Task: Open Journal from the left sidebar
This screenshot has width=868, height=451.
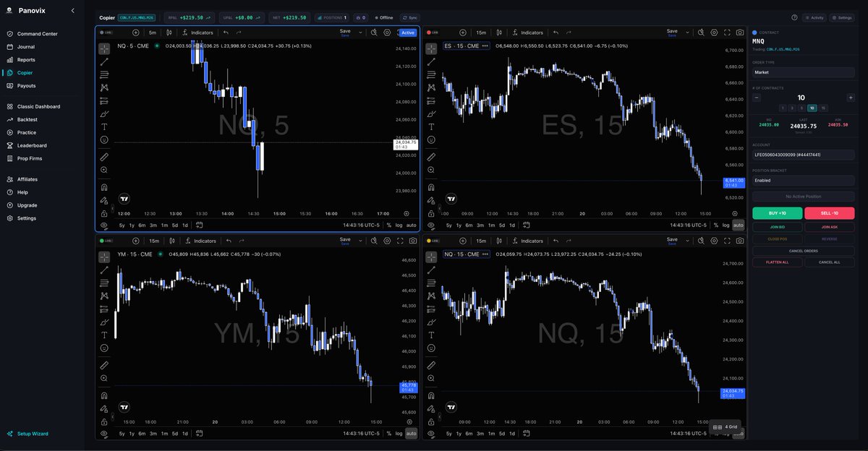Action: coord(26,46)
